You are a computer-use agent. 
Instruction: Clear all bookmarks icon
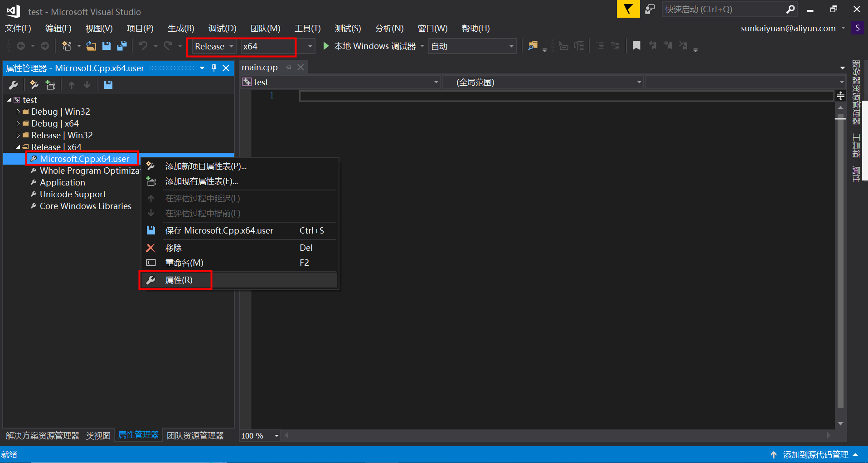[x=683, y=46]
